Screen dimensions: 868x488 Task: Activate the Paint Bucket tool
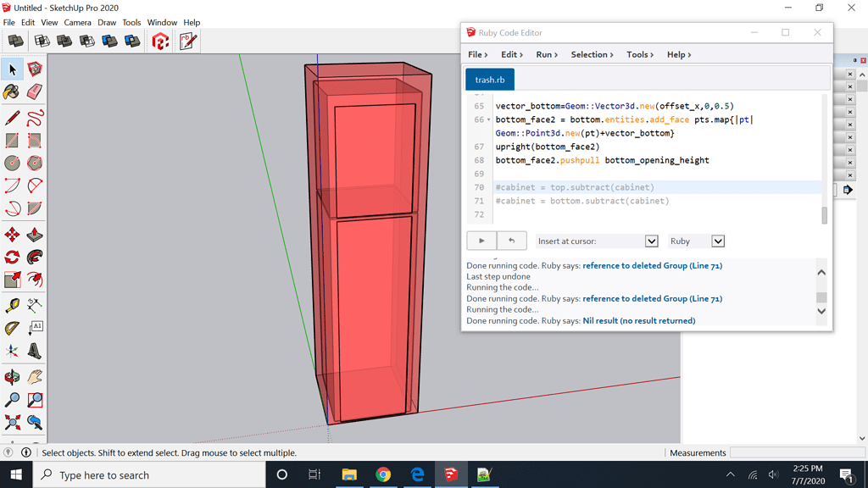13,93
